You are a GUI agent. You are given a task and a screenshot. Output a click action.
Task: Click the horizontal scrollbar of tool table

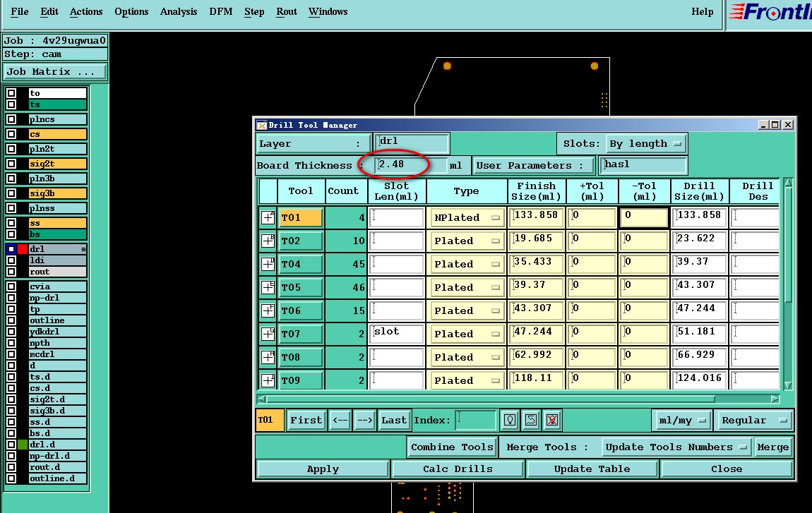tap(490, 399)
